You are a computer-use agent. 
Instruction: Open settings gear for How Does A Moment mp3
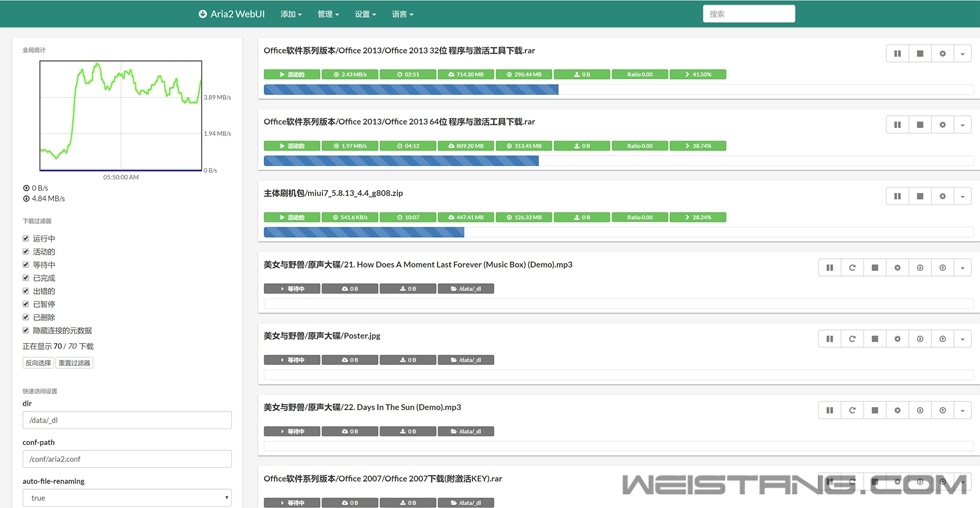[x=898, y=267]
